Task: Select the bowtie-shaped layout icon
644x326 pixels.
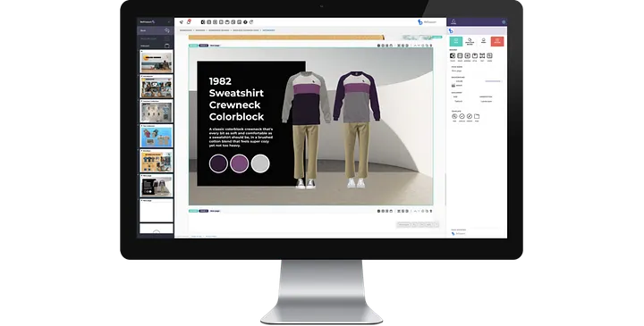Action: tap(482, 55)
